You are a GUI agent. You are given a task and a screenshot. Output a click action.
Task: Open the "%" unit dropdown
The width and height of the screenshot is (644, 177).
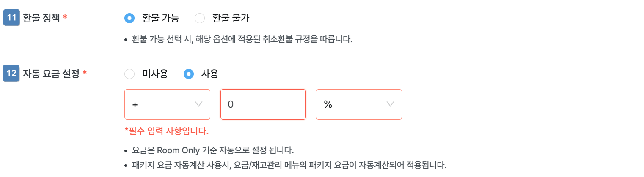(x=359, y=104)
